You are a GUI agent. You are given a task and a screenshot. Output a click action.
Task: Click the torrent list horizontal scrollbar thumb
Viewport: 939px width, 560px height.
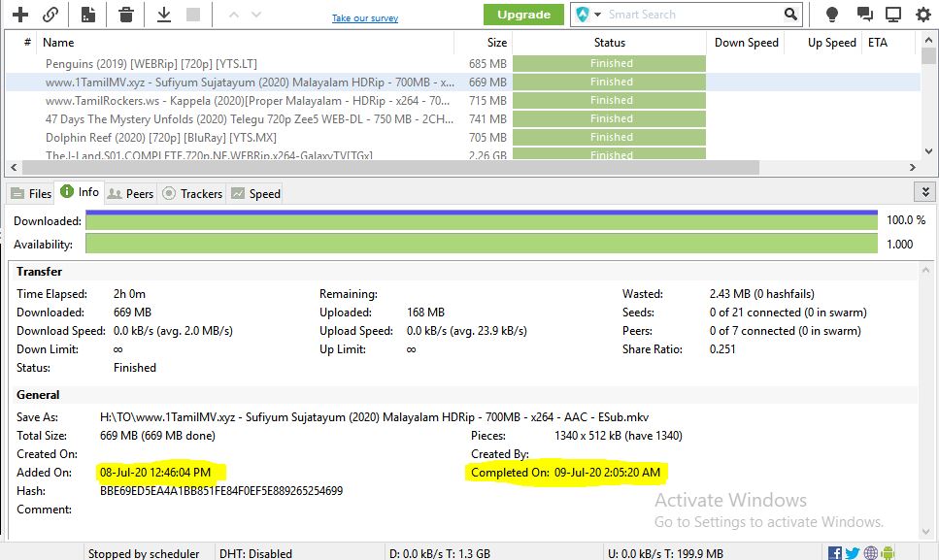pyautogui.click(x=391, y=168)
